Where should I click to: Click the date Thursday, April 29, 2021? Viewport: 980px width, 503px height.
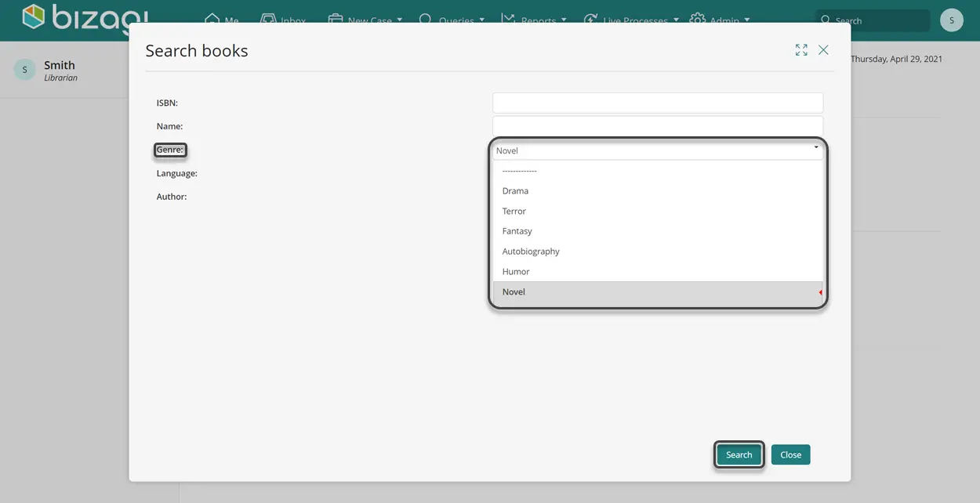896,59
